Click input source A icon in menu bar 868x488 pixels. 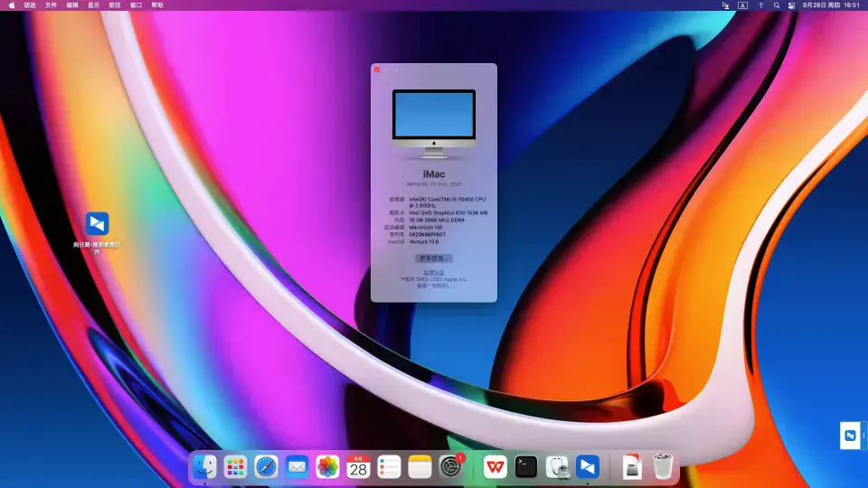pyautogui.click(x=743, y=5)
